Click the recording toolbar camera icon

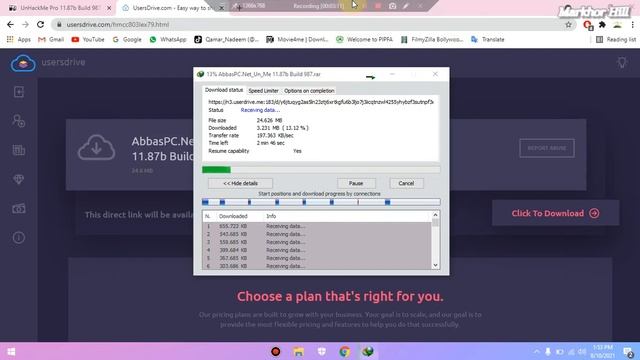392,6
